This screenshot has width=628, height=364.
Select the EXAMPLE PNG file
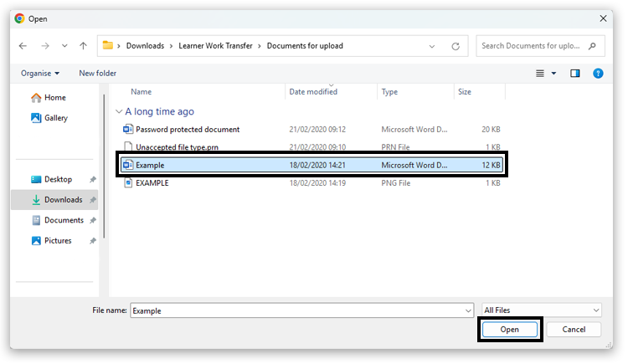(x=152, y=183)
